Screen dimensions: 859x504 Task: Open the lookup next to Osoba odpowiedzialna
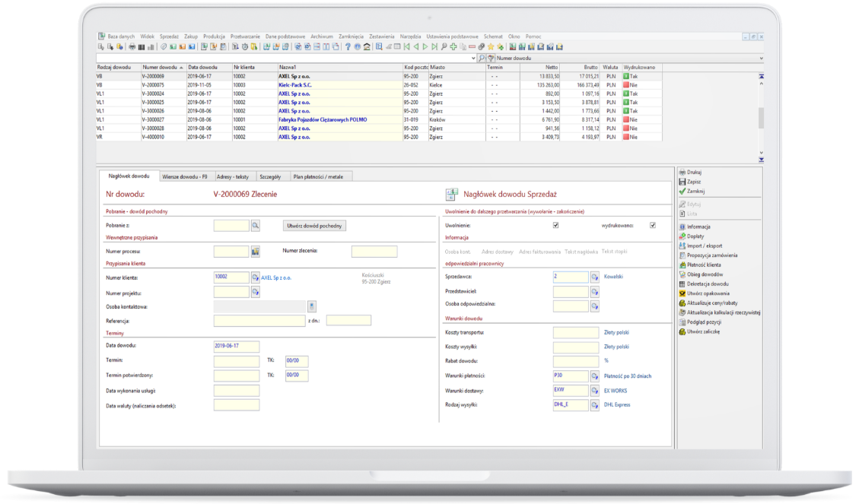(x=594, y=306)
